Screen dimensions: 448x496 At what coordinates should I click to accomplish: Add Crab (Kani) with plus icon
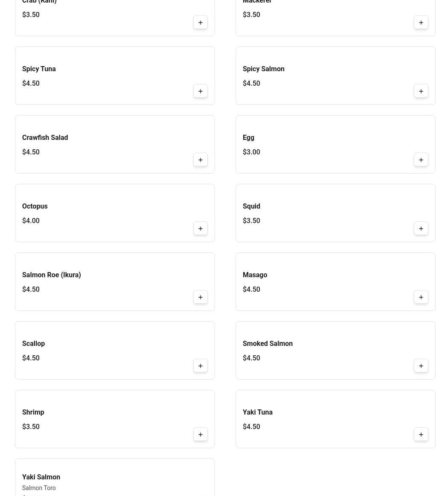(x=201, y=23)
